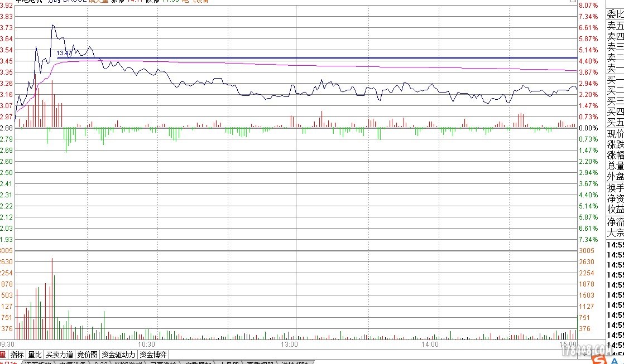Image resolution: width=624 pixels, height=364 pixels.
Task: Switch to the 资金博弈 tab
Action: click(x=153, y=355)
